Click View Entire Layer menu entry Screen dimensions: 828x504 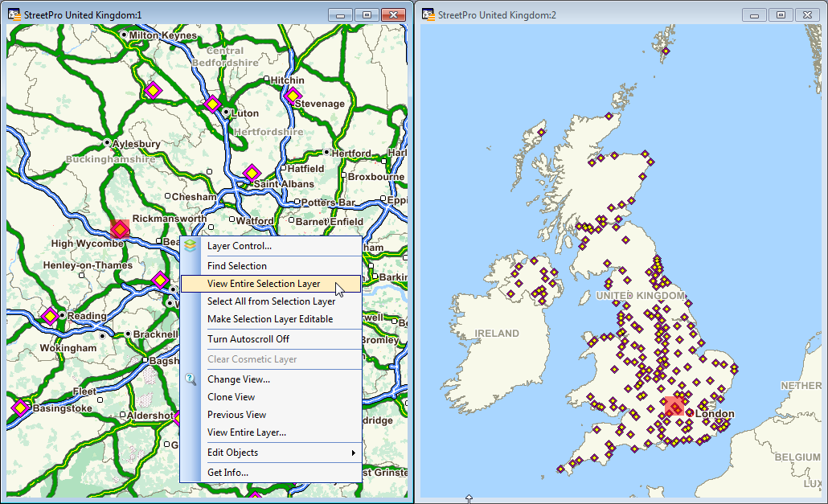271,432
